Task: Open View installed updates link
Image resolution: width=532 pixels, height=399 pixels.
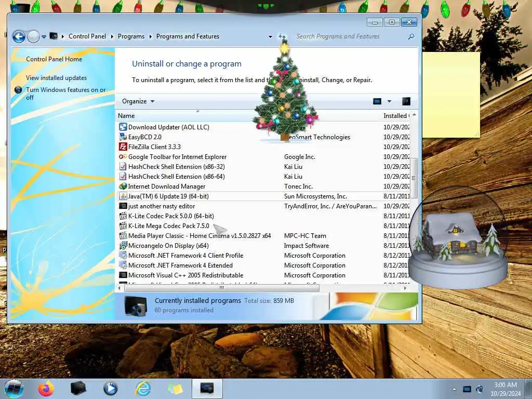Action: pos(56,78)
